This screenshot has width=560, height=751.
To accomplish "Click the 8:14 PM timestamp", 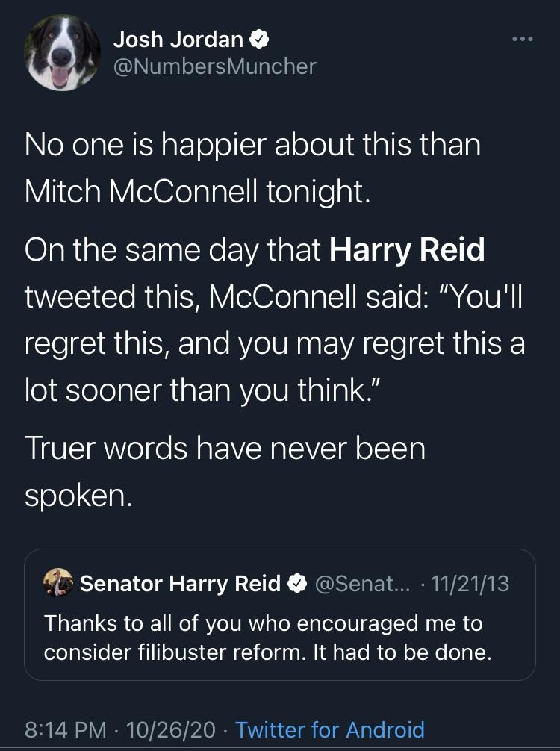I will pyautogui.click(x=66, y=730).
